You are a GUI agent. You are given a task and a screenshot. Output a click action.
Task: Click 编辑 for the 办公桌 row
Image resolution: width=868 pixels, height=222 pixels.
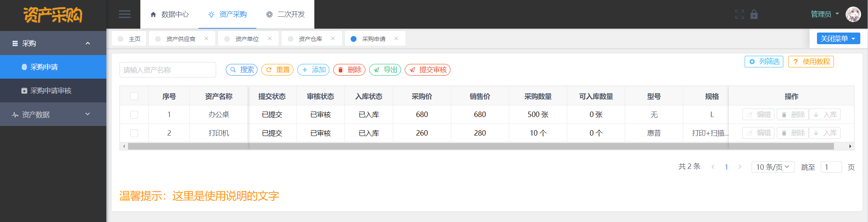(x=758, y=115)
